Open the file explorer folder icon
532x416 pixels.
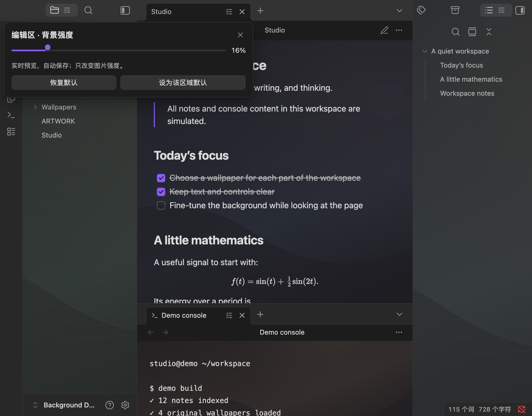(54, 10)
